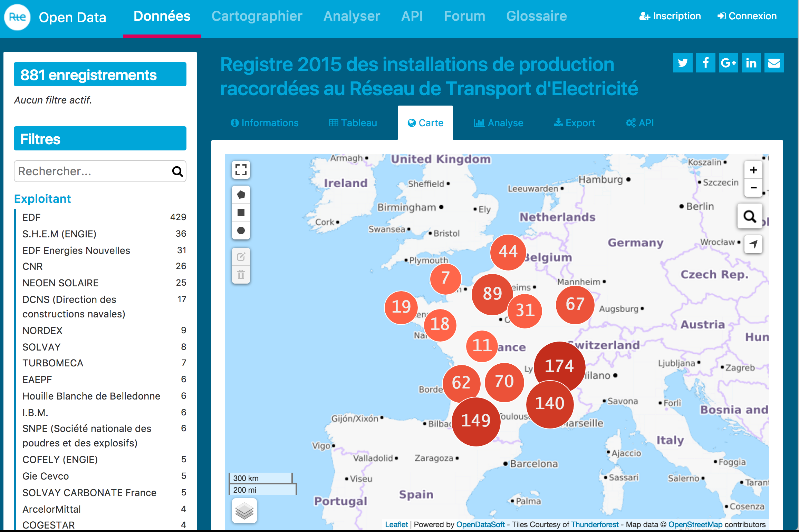Toggle fullscreen map view icon
The width and height of the screenshot is (799, 532).
point(241,170)
